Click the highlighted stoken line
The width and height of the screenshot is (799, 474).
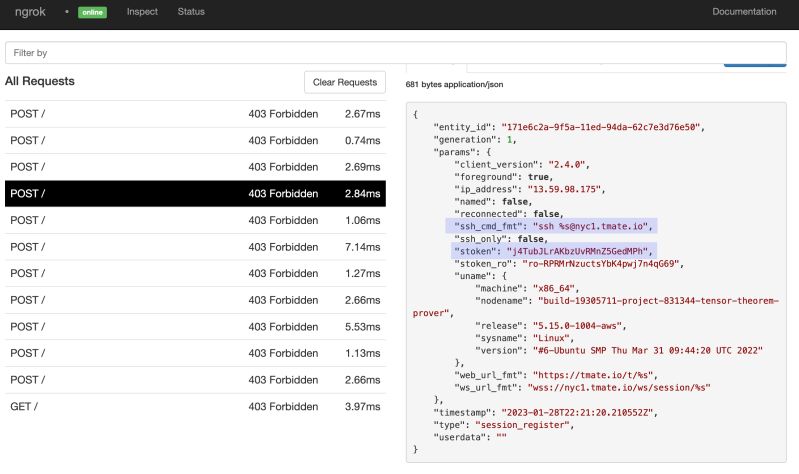(x=554, y=251)
